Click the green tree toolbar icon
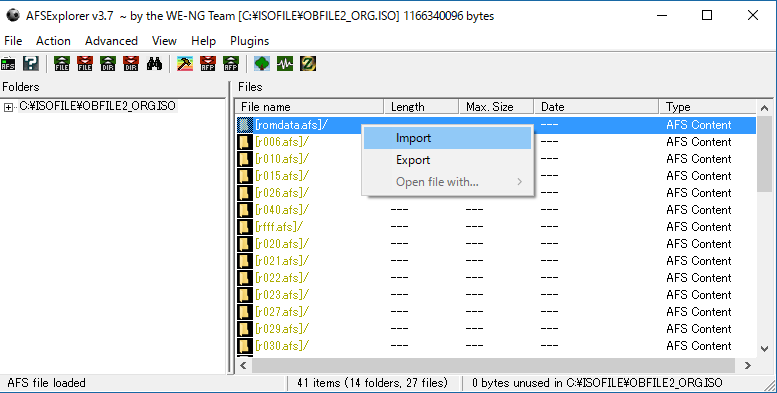This screenshot has width=777, height=393. pyautogui.click(x=262, y=63)
